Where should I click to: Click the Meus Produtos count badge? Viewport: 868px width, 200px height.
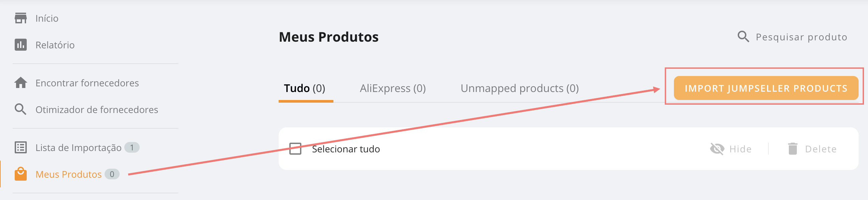(x=112, y=174)
